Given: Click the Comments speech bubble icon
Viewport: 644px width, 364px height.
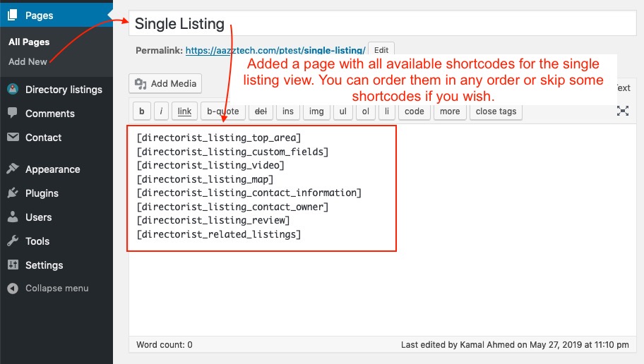Looking at the screenshot, I should pos(13,113).
